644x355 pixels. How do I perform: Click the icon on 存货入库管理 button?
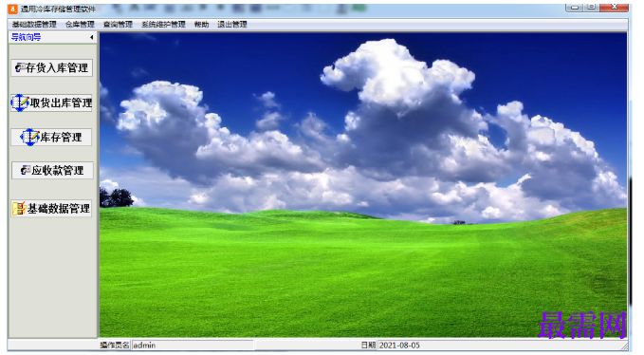point(20,67)
